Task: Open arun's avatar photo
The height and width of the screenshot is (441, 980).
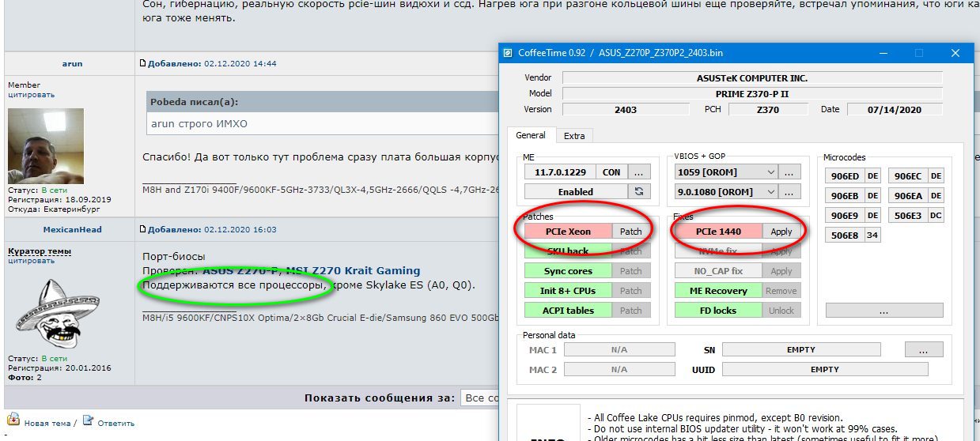Action: tap(45, 146)
